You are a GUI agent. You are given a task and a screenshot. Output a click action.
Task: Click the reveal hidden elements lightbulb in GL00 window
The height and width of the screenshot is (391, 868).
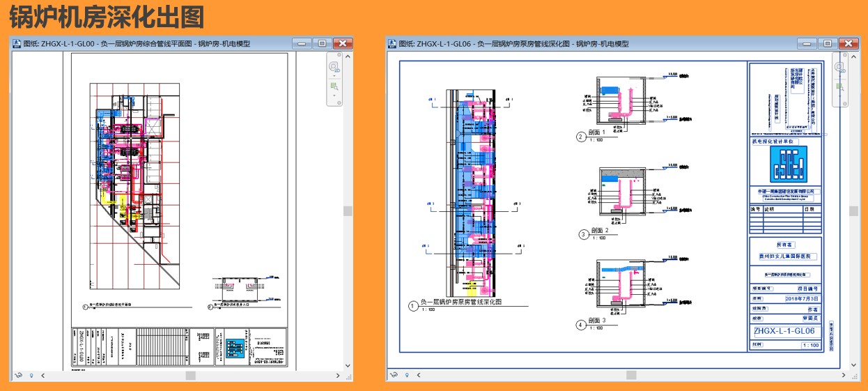tap(31, 375)
